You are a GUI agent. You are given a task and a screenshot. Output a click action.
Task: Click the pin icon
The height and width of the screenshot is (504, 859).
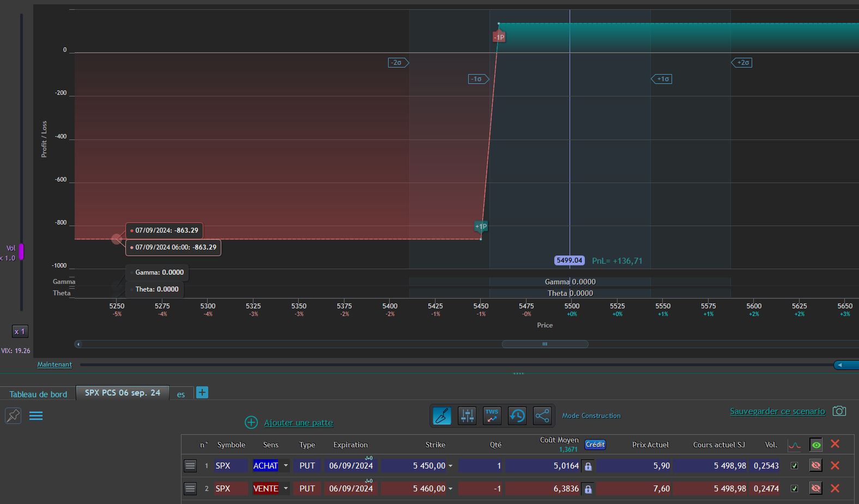[13, 416]
